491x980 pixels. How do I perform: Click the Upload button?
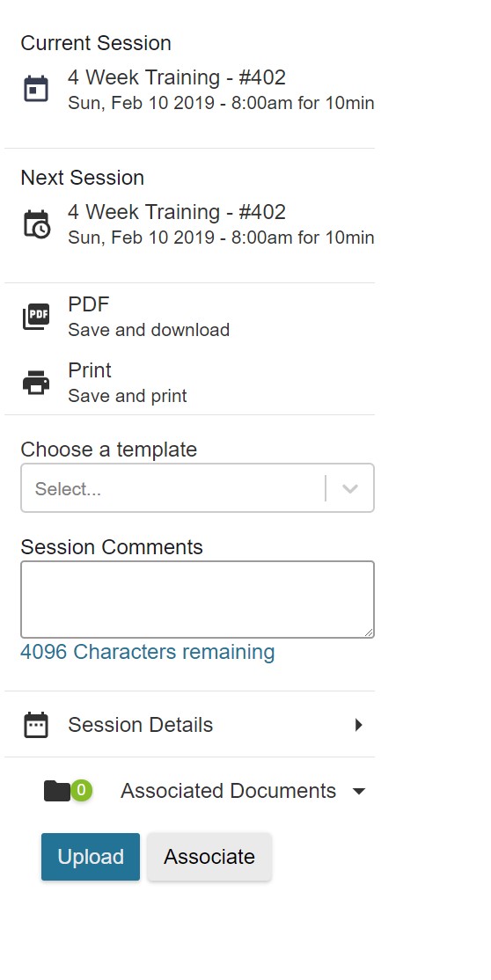91,857
